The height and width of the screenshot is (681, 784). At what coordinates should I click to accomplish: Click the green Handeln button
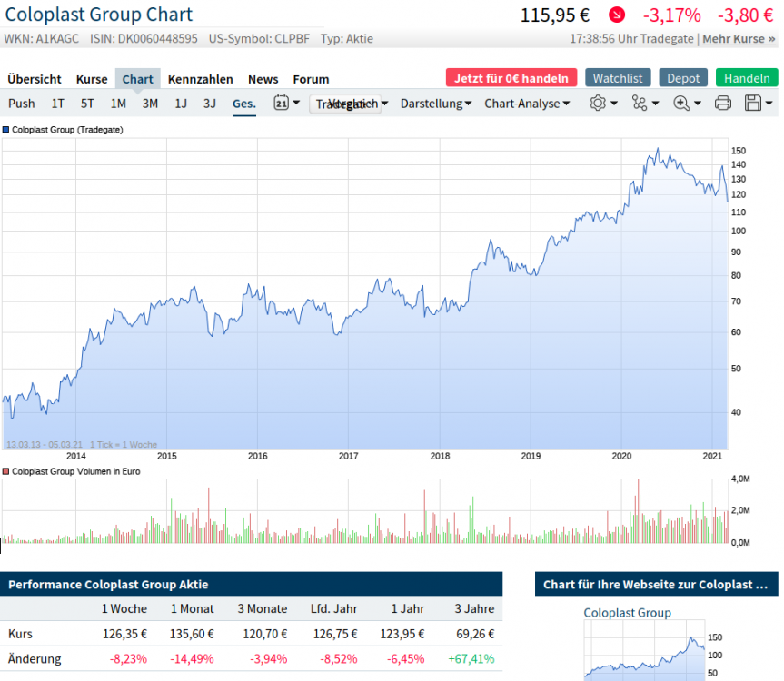click(747, 78)
